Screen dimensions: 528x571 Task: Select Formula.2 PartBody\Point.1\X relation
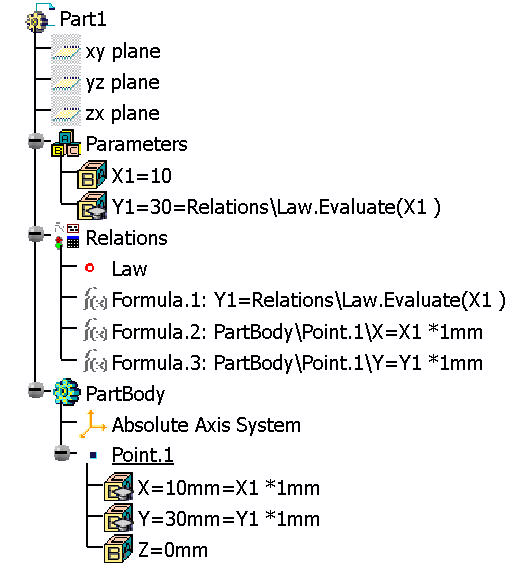[x=297, y=332]
